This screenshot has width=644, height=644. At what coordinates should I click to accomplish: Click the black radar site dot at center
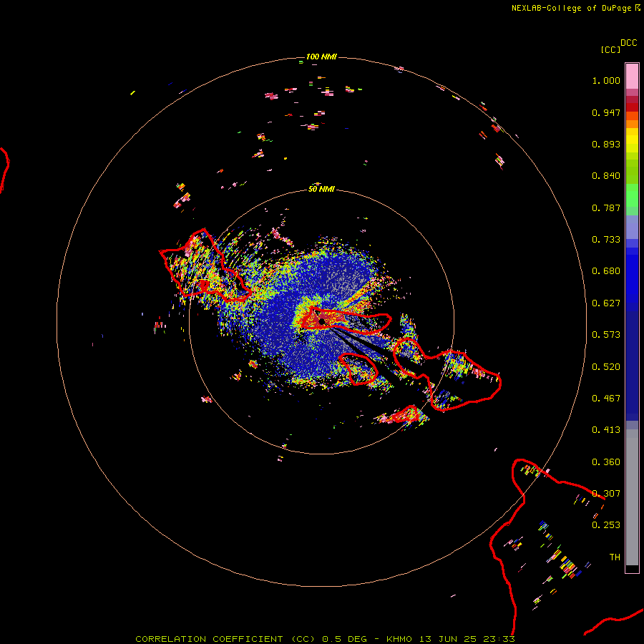pos(322,321)
